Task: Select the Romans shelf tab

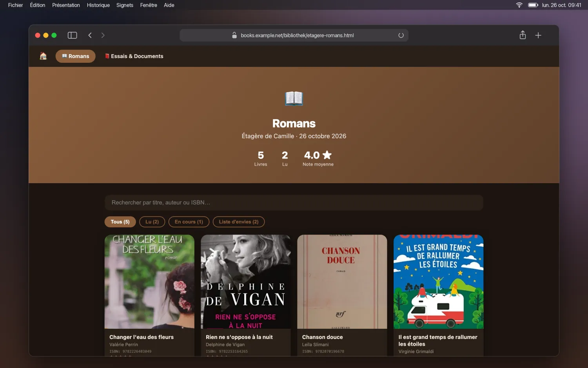Action: [x=76, y=56]
